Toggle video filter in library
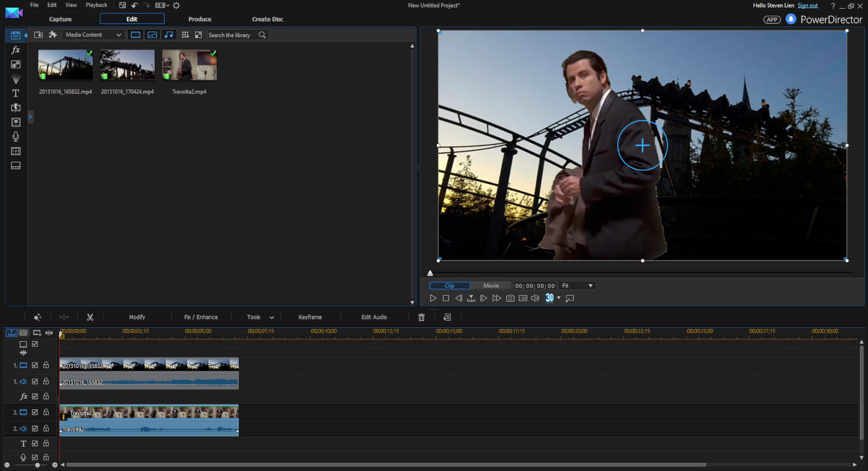868x471 pixels. (136, 35)
